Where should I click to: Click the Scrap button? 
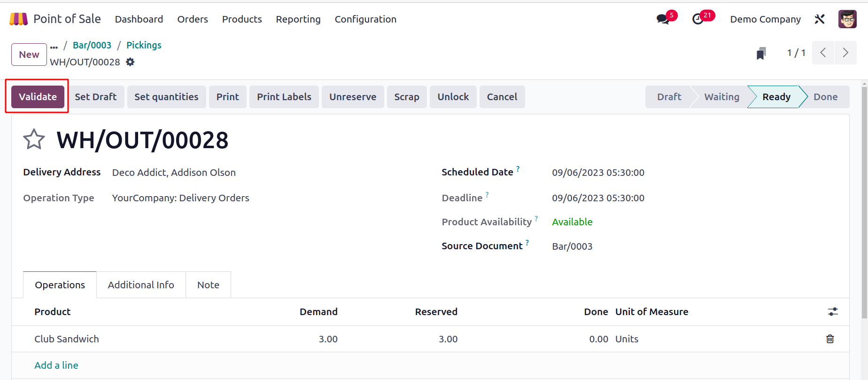[x=407, y=97]
